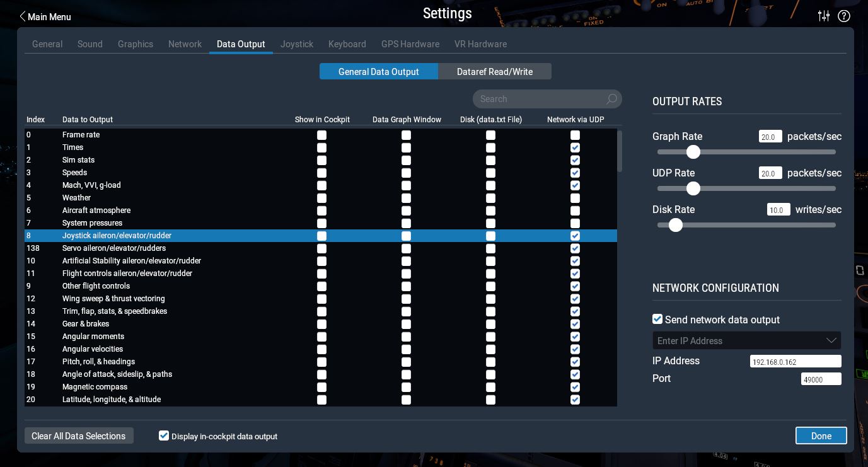Open the help question mark icon
The image size is (868, 467).
pyautogui.click(x=844, y=16)
